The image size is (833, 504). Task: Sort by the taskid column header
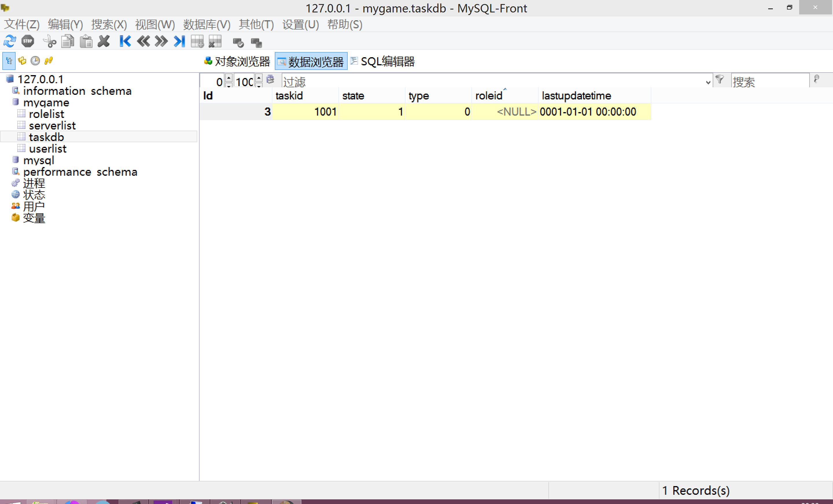pyautogui.click(x=305, y=96)
